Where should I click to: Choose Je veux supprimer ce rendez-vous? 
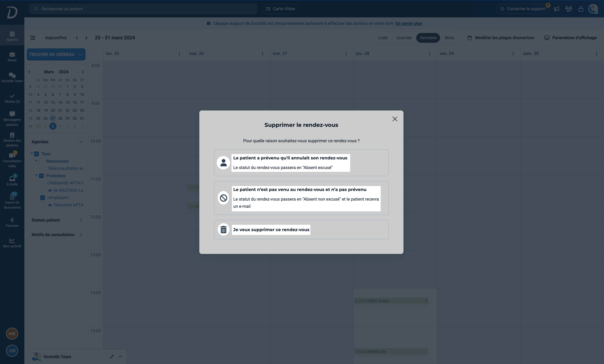pyautogui.click(x=301, y=230)
